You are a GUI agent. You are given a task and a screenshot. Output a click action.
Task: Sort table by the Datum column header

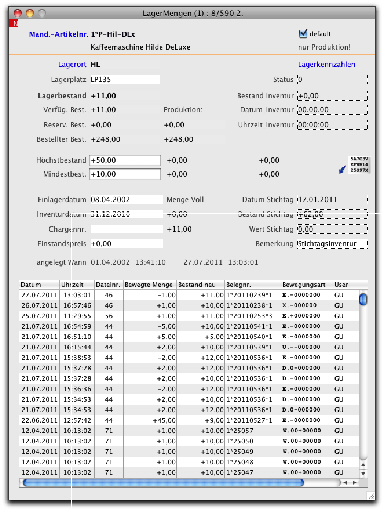click(39, 285)
